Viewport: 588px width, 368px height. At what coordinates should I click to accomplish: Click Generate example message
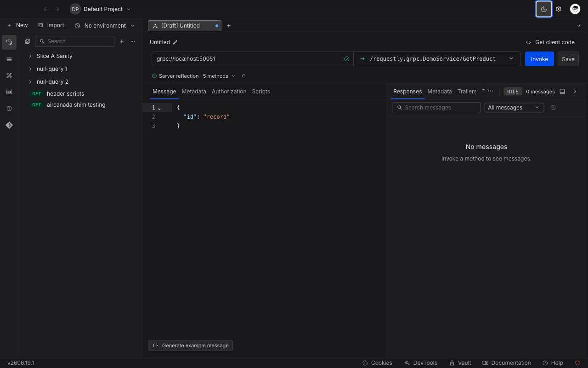(x=190, y=345)
